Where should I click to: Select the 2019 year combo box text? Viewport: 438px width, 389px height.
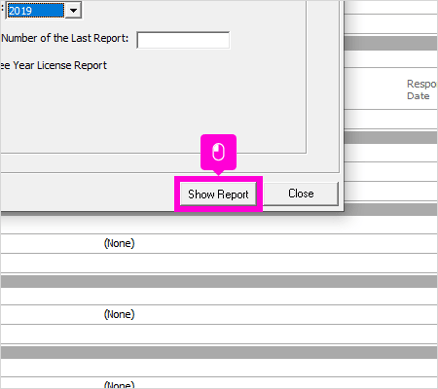35,11
